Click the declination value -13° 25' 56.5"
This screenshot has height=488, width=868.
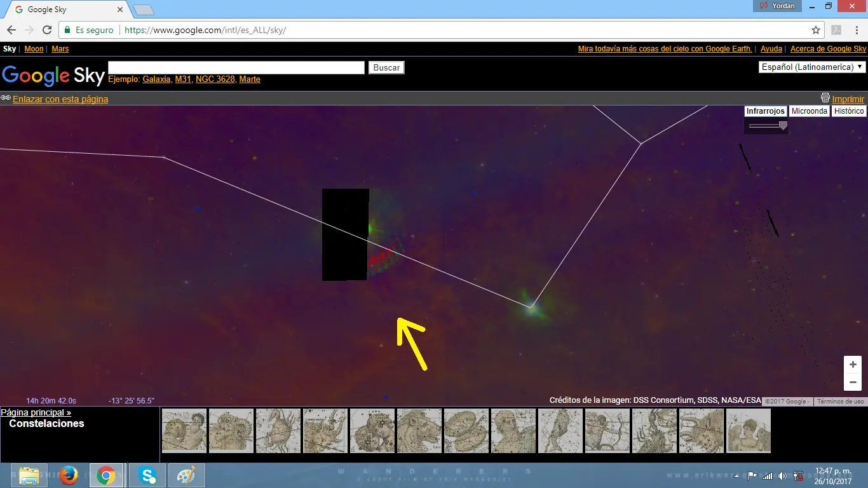[x=132, y=401]
